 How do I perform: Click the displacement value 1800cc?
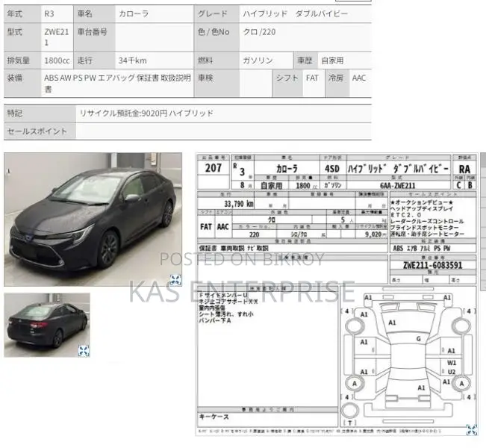click(x=57, y=60)
